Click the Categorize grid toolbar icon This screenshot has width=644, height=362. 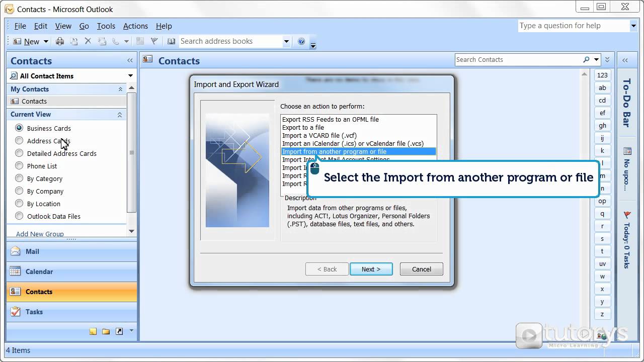[x=140, y=41]
